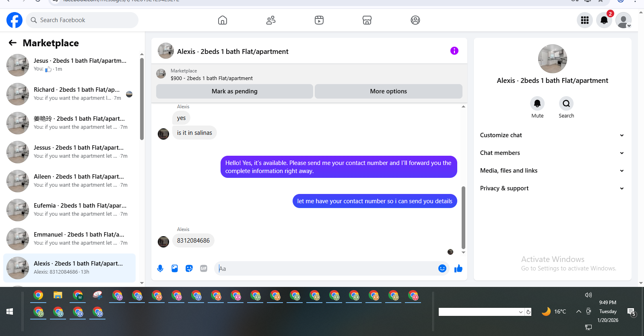Click the Facebook logo

[14, 20]
